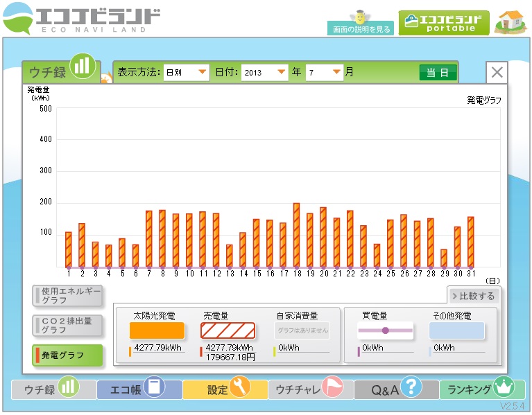Open the 設定 bottom tab

[x=225, y=389]
